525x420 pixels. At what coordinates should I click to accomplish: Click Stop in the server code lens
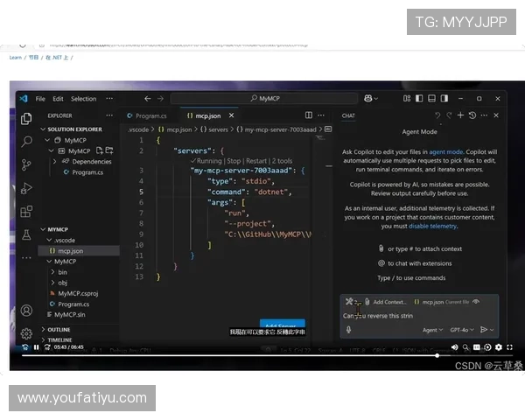[x=234, y=161]
